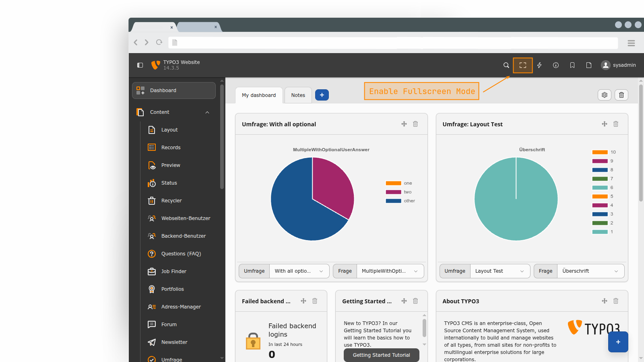The image size is (644, 362).
Task: Delete the current dashboard with trash button
Action: (x=621, y=95)
